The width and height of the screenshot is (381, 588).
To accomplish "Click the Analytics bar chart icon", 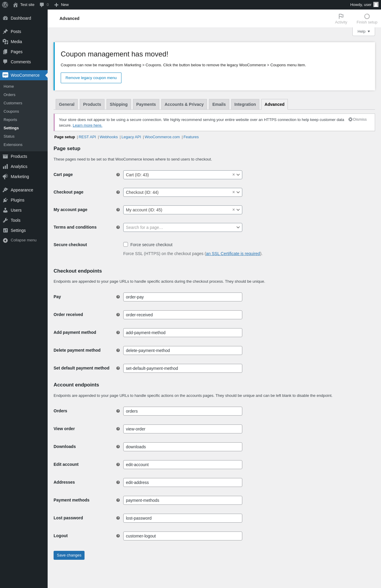I will click(x=5, y=166).
